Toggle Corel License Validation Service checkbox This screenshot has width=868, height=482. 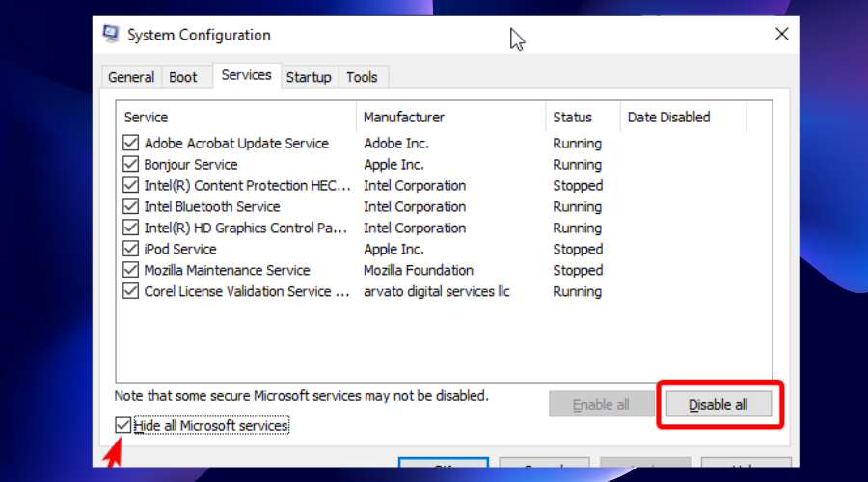point(130,290)
